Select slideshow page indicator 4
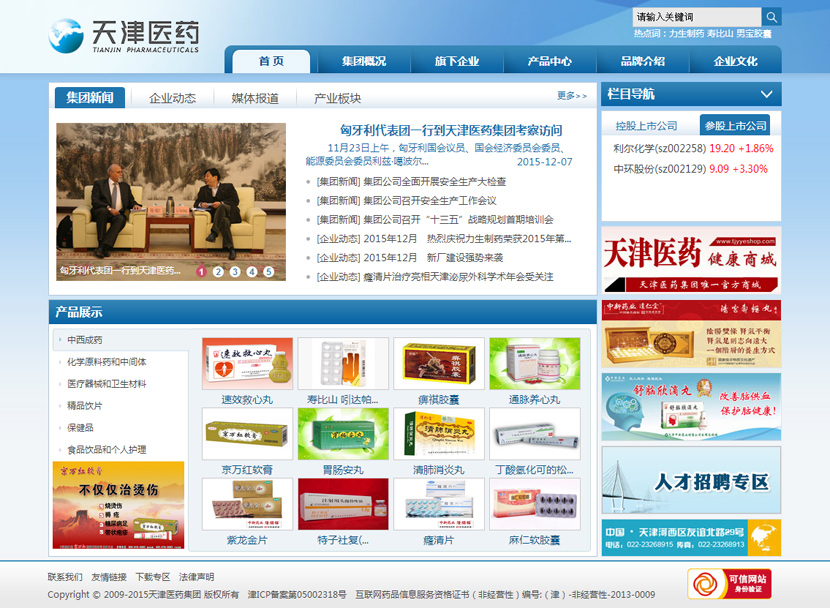The image size is (830, 608). coord(252,271)
